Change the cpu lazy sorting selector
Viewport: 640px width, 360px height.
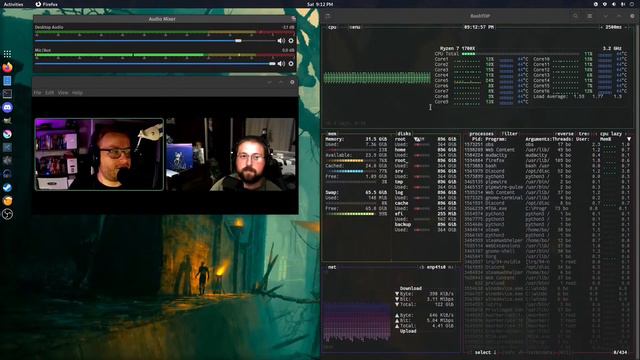coord(611,134)
